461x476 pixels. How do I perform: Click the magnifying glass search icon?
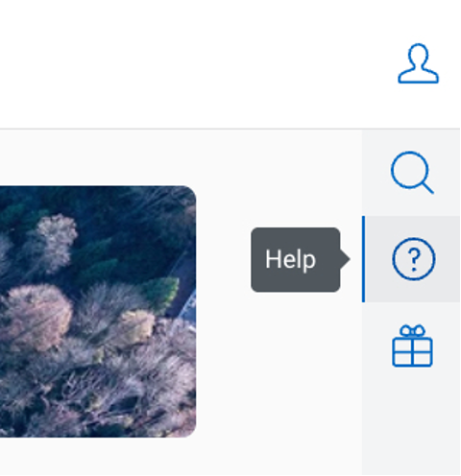click(x=412, y=173)
